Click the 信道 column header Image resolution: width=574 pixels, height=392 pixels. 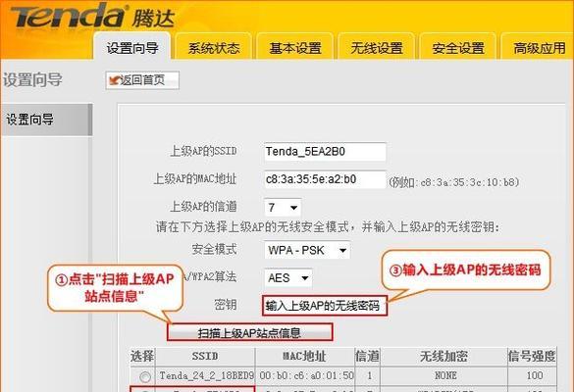367,356
